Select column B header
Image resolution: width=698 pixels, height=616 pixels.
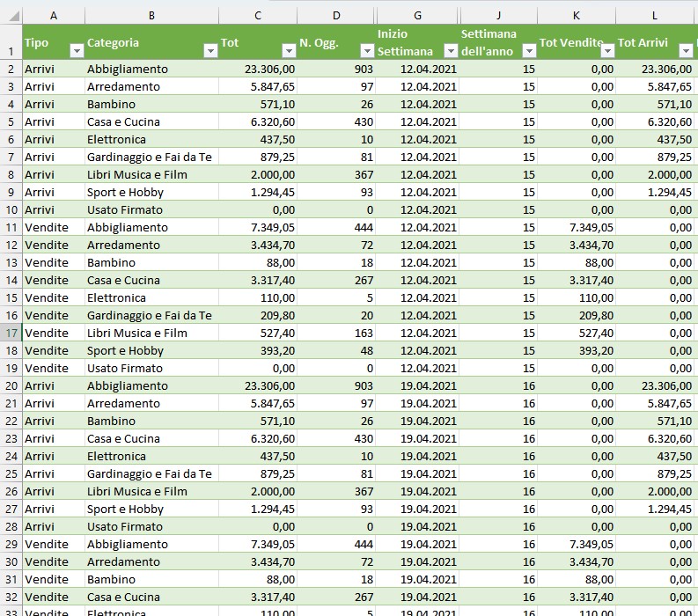tap(151, 16)
